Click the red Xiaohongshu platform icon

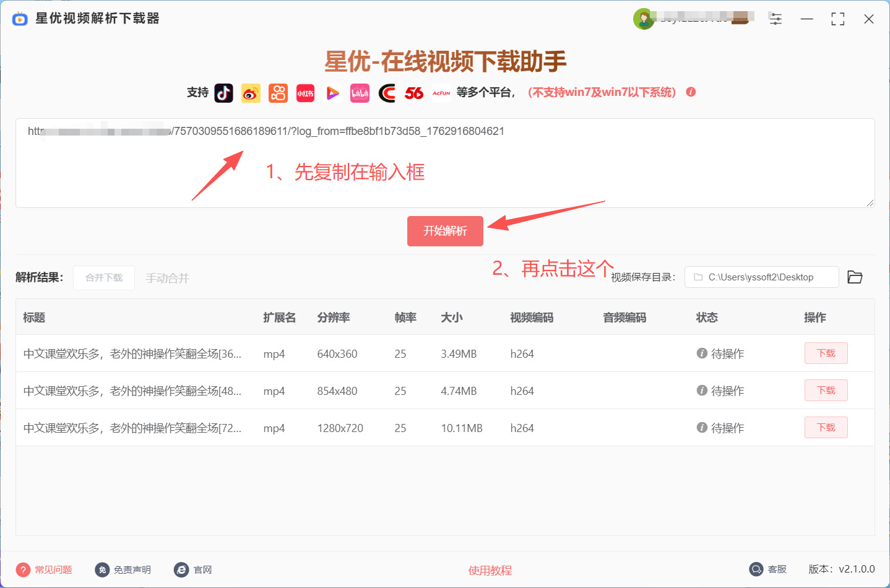(305, 93)
